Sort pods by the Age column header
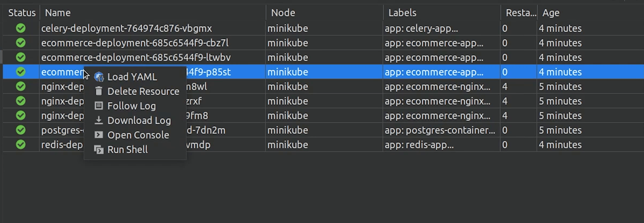Image resolution: width=644 pixels, height=223 pixels. (x=551, y=13)
